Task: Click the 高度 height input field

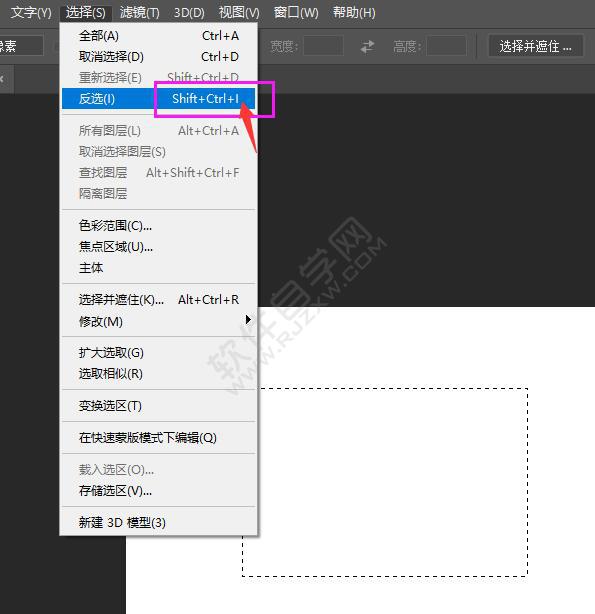Action: tap(447, 46)
